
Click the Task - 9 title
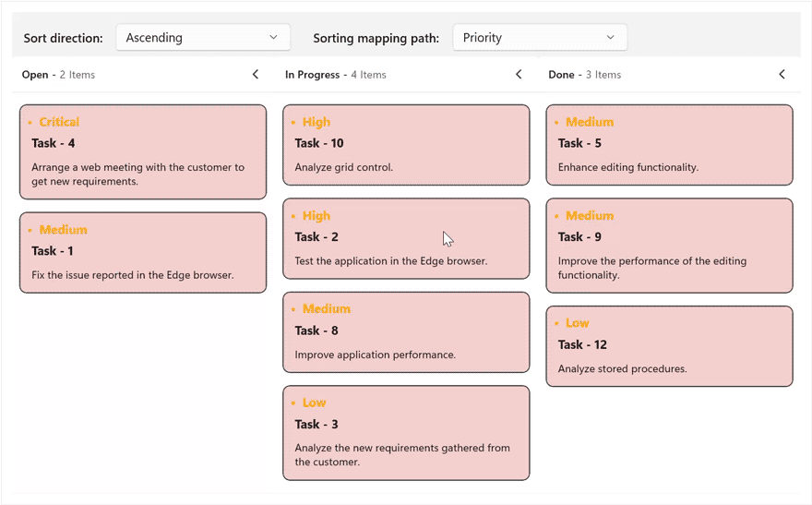pyautogui.click(x=579, y=236)
